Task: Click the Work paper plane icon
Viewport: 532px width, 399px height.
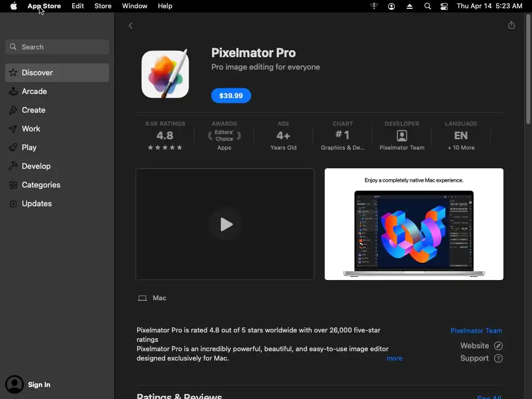Action: pyautogui.click(x=13, y=129)
